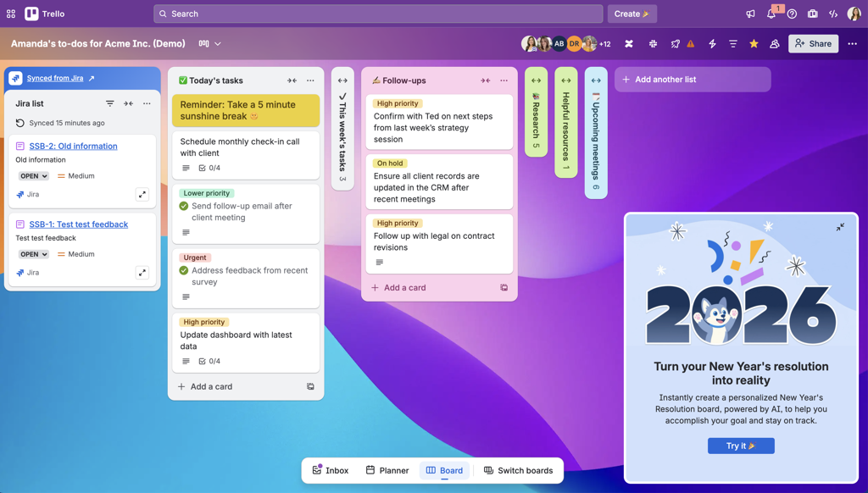Minimize the New Year's resolution promo panel

(x=840, y=227)
